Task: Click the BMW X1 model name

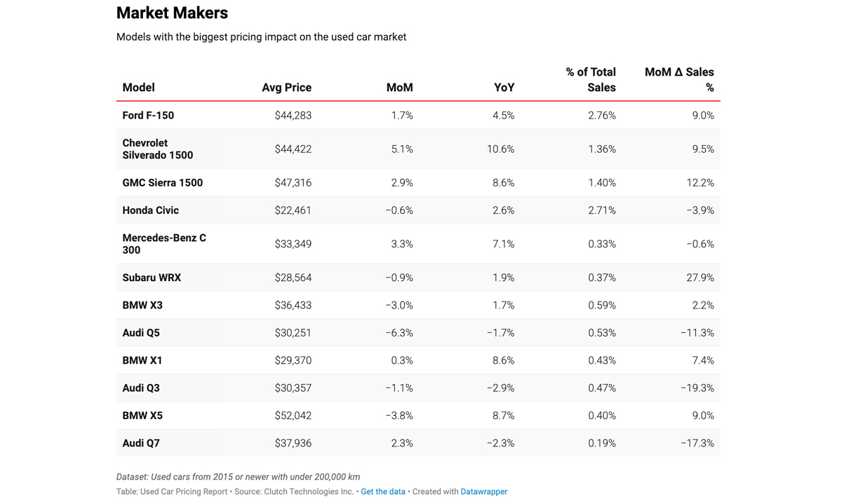Action: (142, 360)
